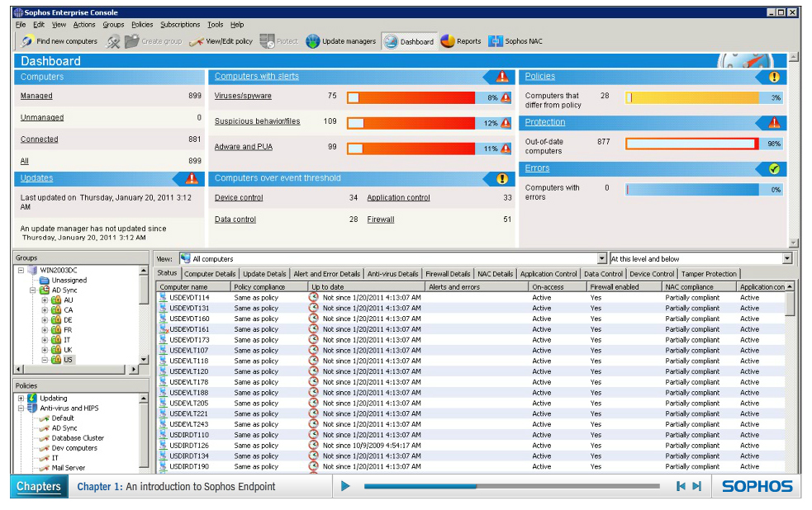Click warning icon on Adware and PUA bar
812x510 pixels.
pos(506,149)
